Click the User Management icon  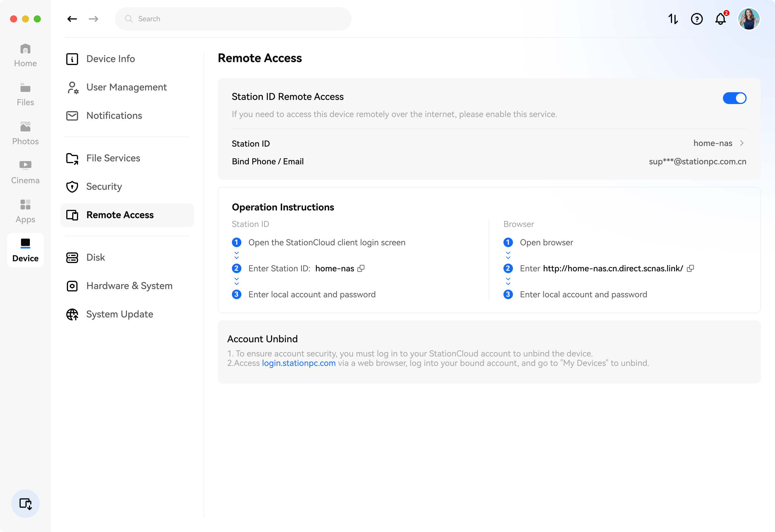[x=72, y=87]
